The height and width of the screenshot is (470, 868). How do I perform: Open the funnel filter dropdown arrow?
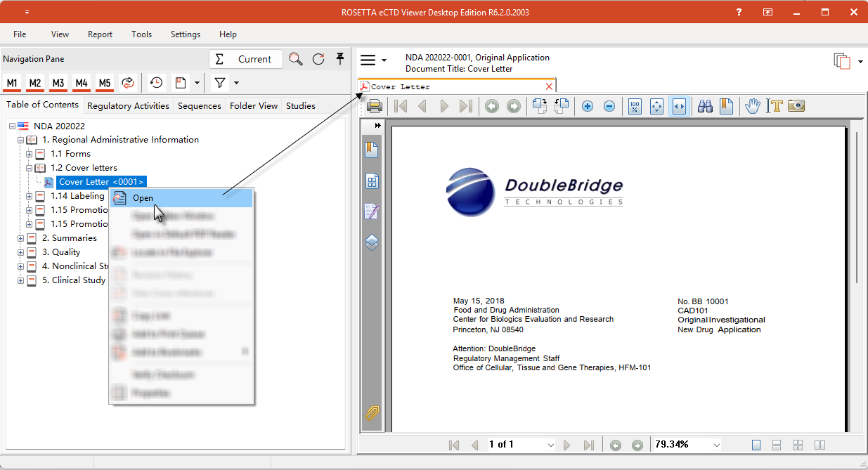pyautogui.click(x=236, y=83)
